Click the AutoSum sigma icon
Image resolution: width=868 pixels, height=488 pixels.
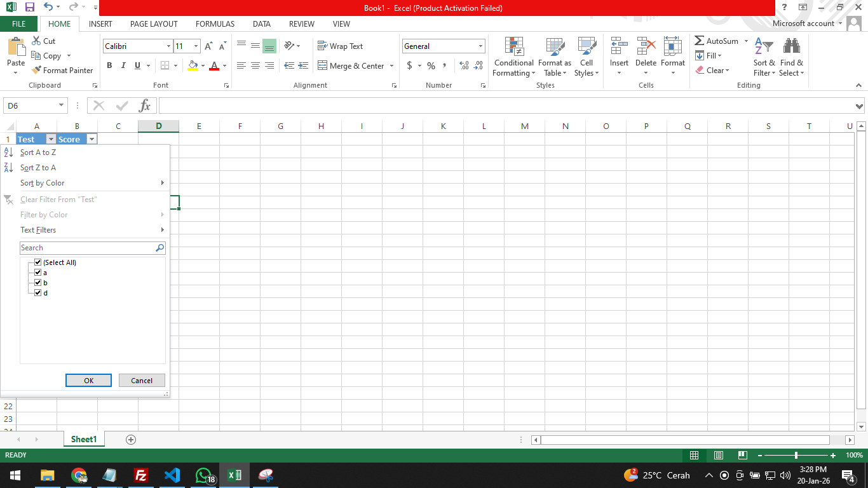click(x=700, y=41)
